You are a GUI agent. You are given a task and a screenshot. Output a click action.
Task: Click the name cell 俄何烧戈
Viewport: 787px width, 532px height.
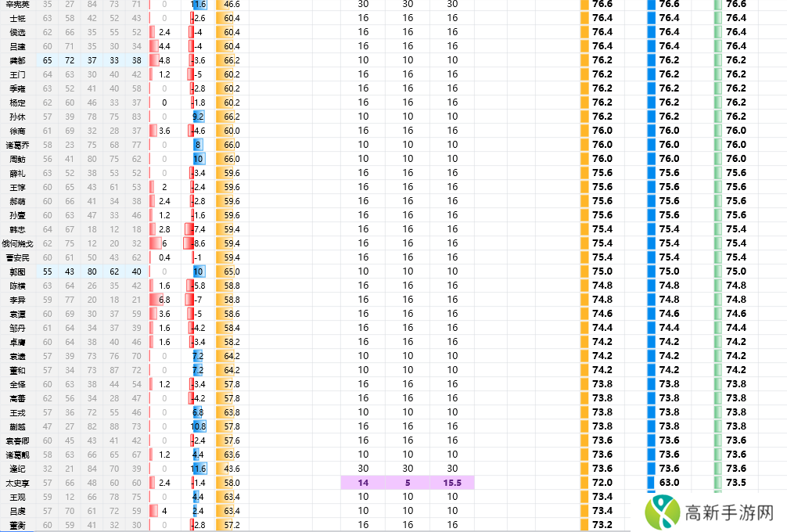17,243
